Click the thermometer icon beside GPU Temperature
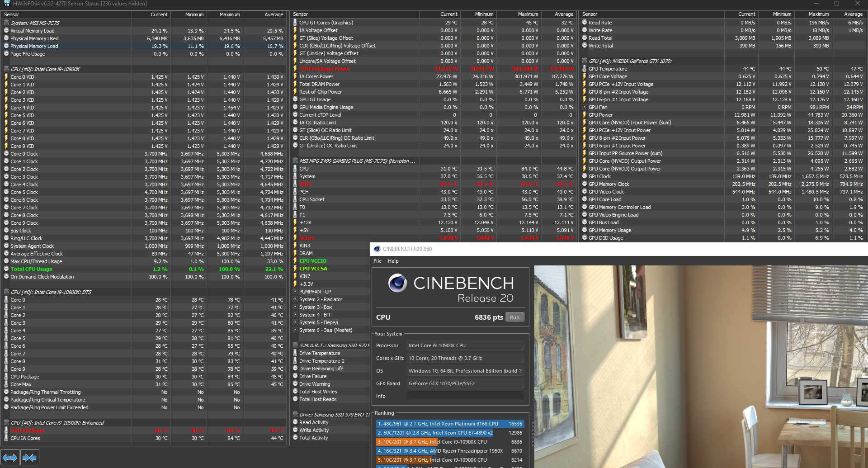Viewport: 868px width, 468px height. click(585, 69)
